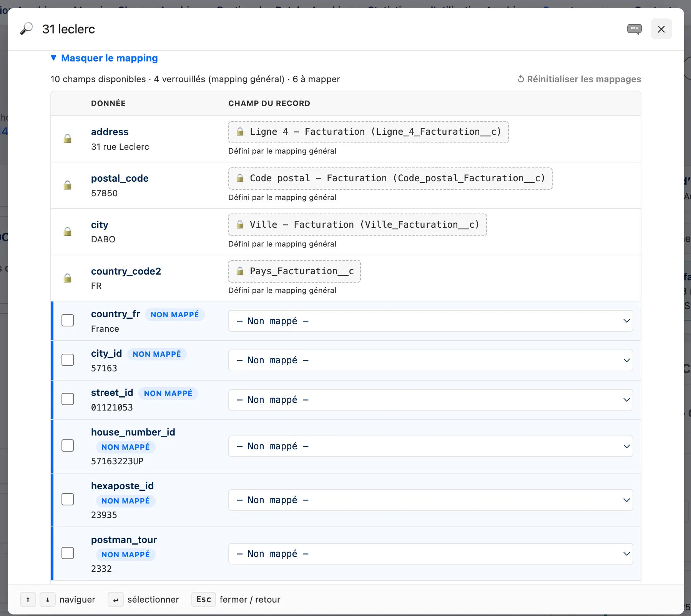Click the down arrow navigation key
691x616 pixels.
48,599
